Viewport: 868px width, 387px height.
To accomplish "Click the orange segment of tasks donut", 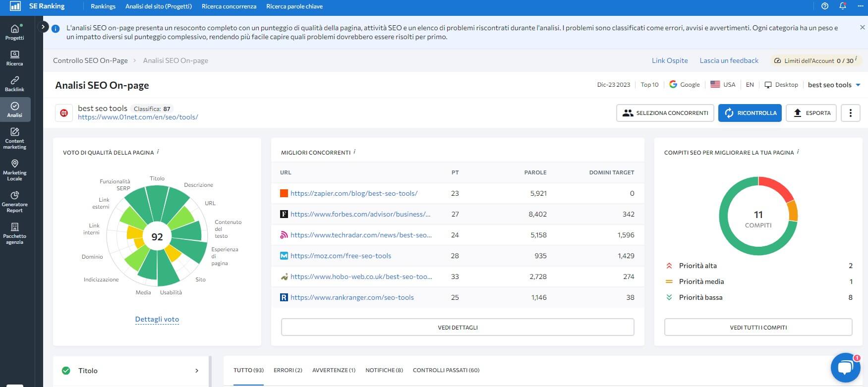I will (792, 211).
